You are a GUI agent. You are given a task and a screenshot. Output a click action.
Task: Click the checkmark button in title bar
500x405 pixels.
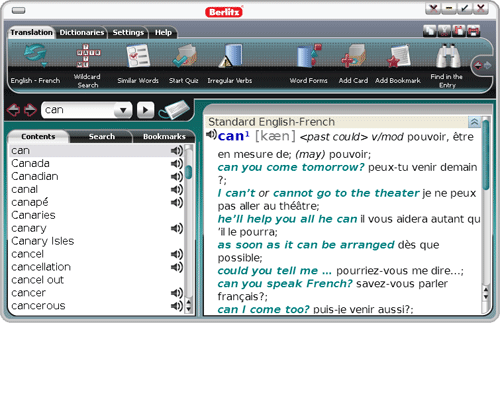click(x=464, y=8)
